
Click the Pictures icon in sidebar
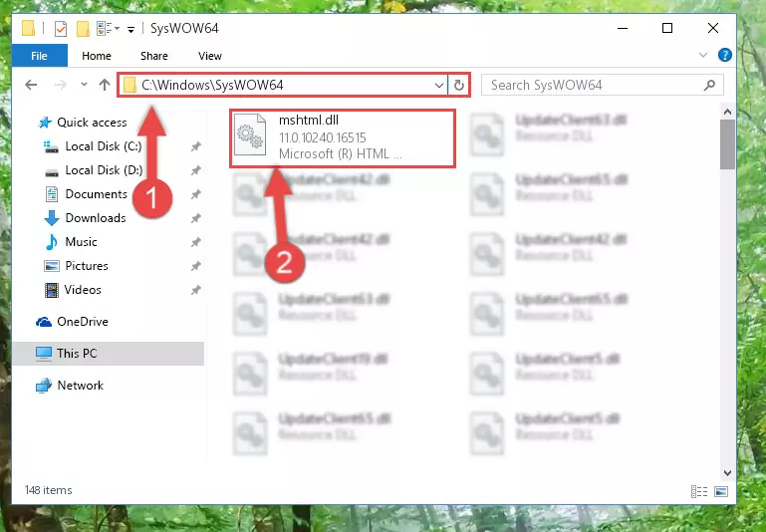[52, 266]
